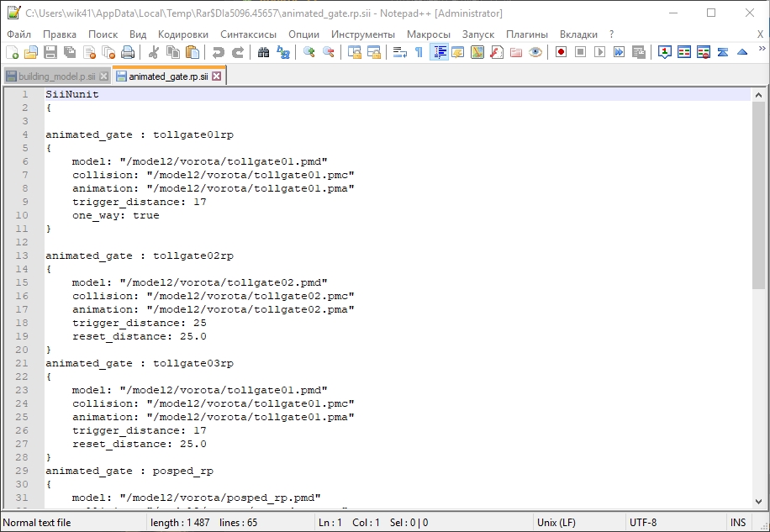Image resolution: width=770 pixels, height=532 pixels.
Task: Open the Кодировки menu
Action: pos(182,34)
